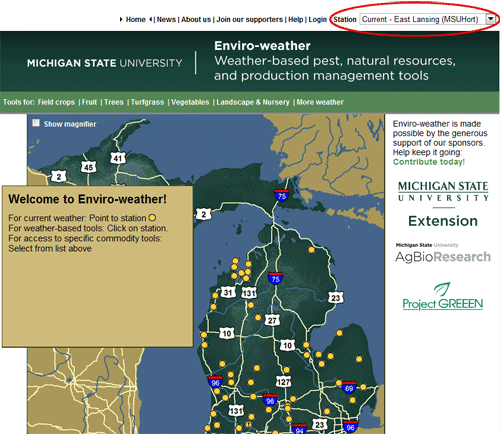Click the Project GREEEN logo
This screenshot has width=500, height=434.
[x=443, y=296]
